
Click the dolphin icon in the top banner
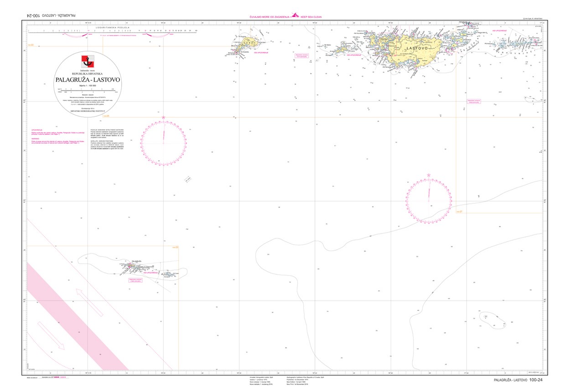(295, 15)
